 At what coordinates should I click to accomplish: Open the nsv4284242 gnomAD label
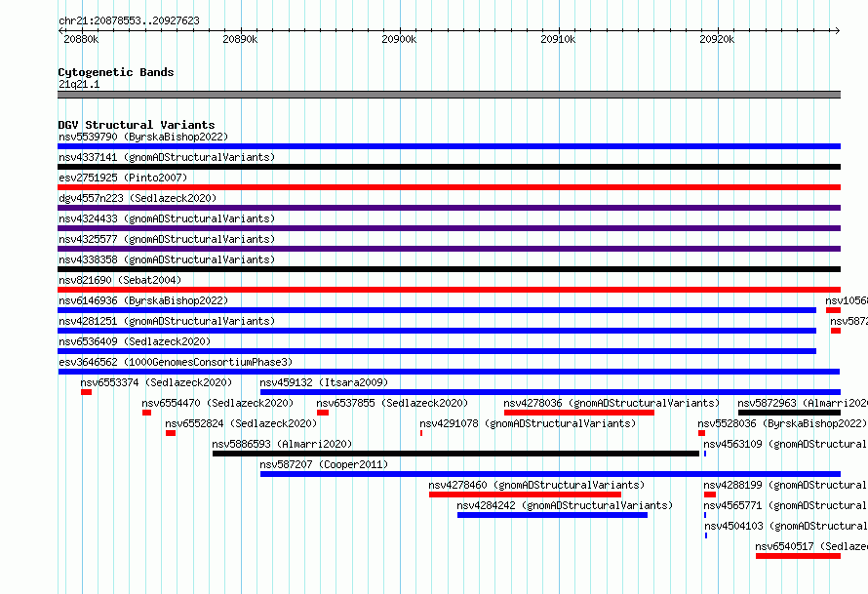(x=565, y=505)
